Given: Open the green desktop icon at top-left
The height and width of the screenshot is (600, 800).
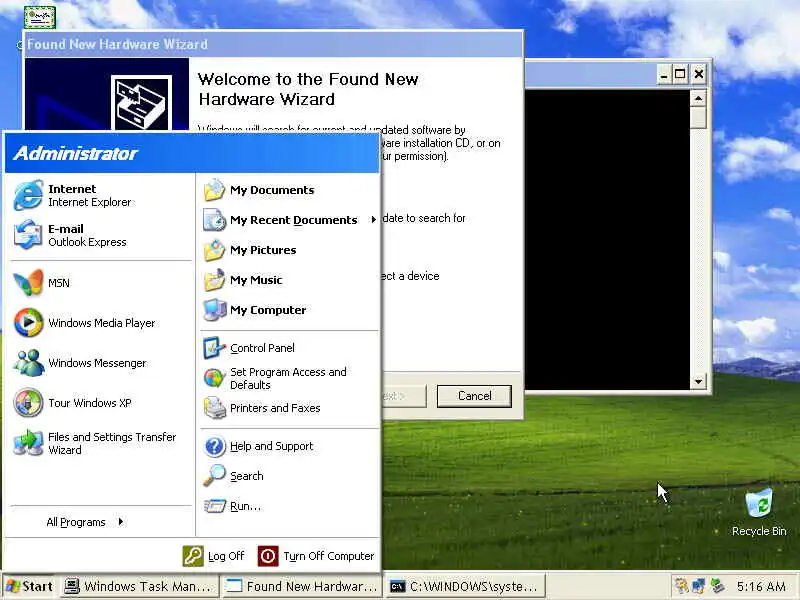Looking at the screenshot, I should point(40,17).
